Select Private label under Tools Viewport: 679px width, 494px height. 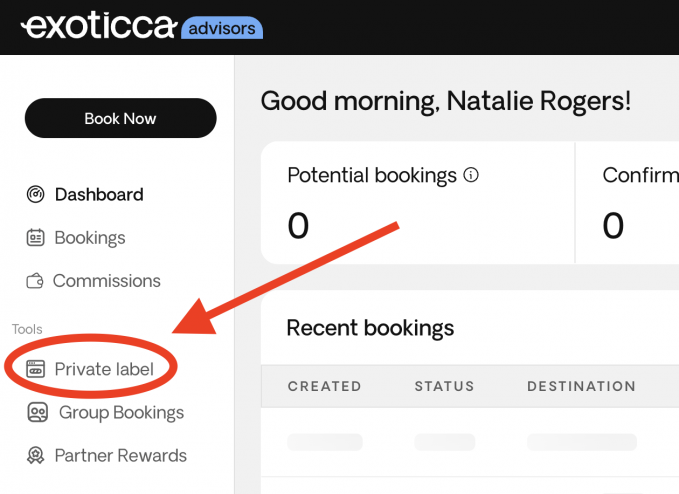pos(104,369)
